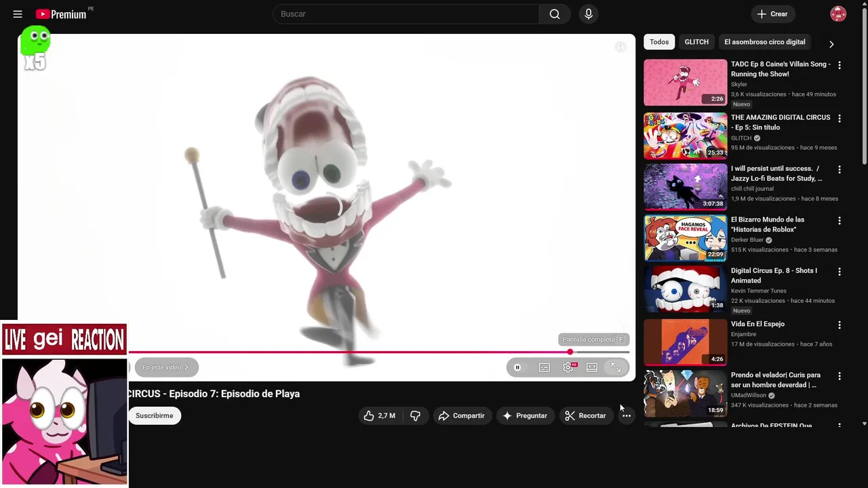This screenshot has height=488, width=868.
Task: Click 'Digital Circus Ep. 8 - Shots I Animated' title
Action: click(774, 275)
